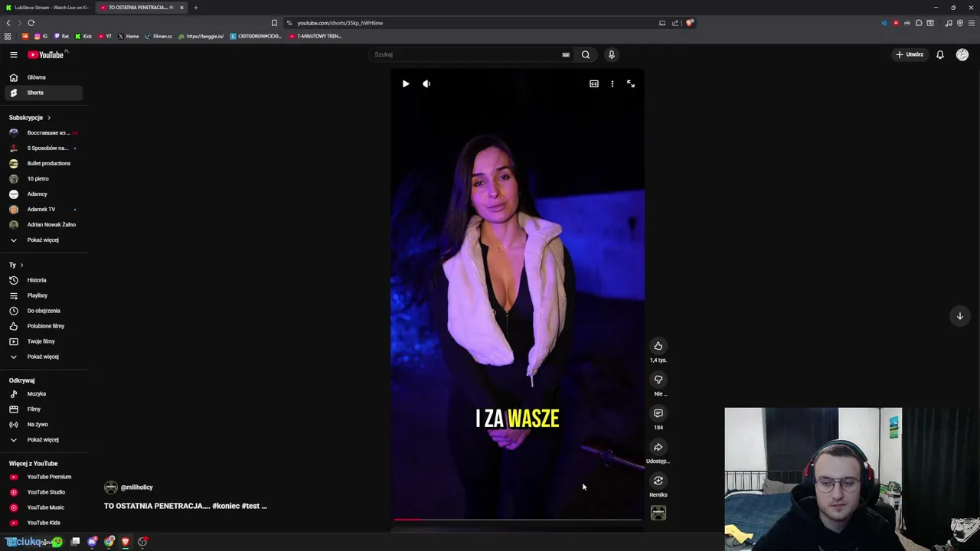Viewport: 980px width, 551px height.
Task: Like the Short with thumbs up
Action: pos(658,346)
